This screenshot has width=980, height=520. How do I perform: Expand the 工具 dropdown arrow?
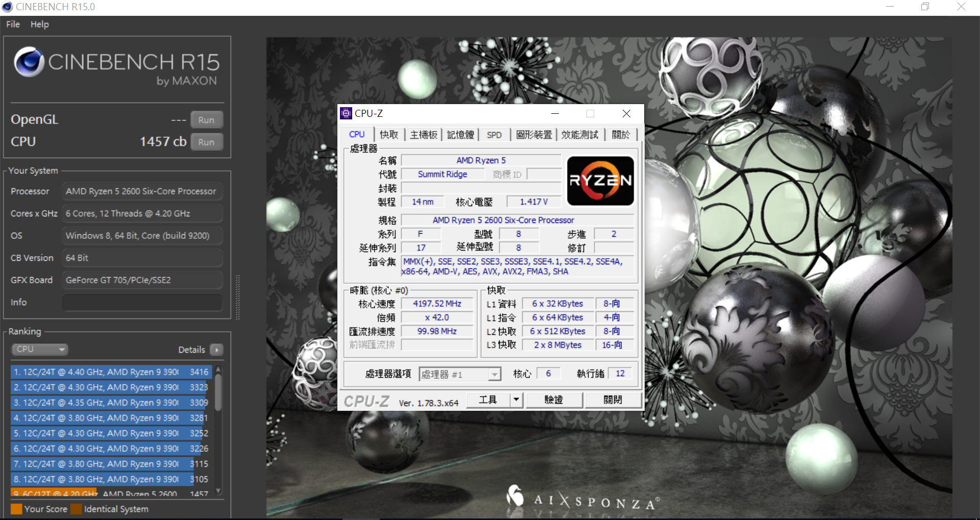516,400
